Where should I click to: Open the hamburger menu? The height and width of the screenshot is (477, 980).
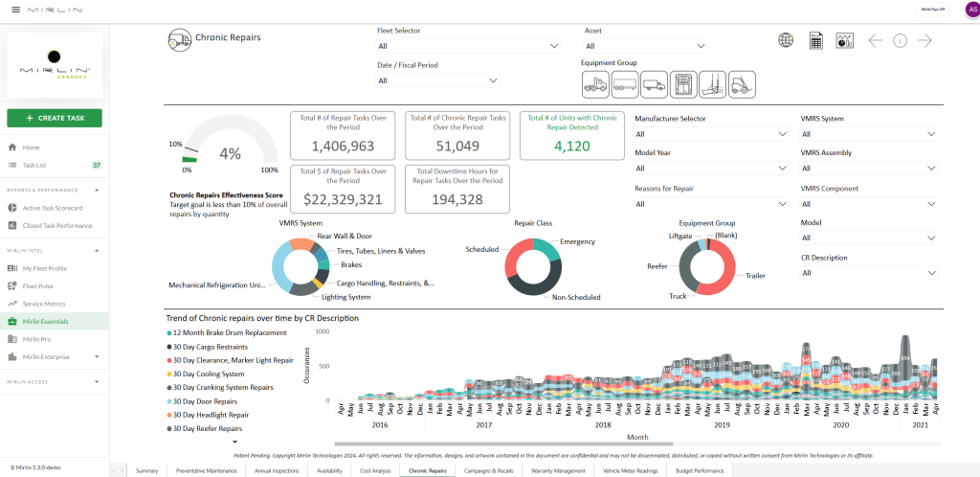point(15,10)
